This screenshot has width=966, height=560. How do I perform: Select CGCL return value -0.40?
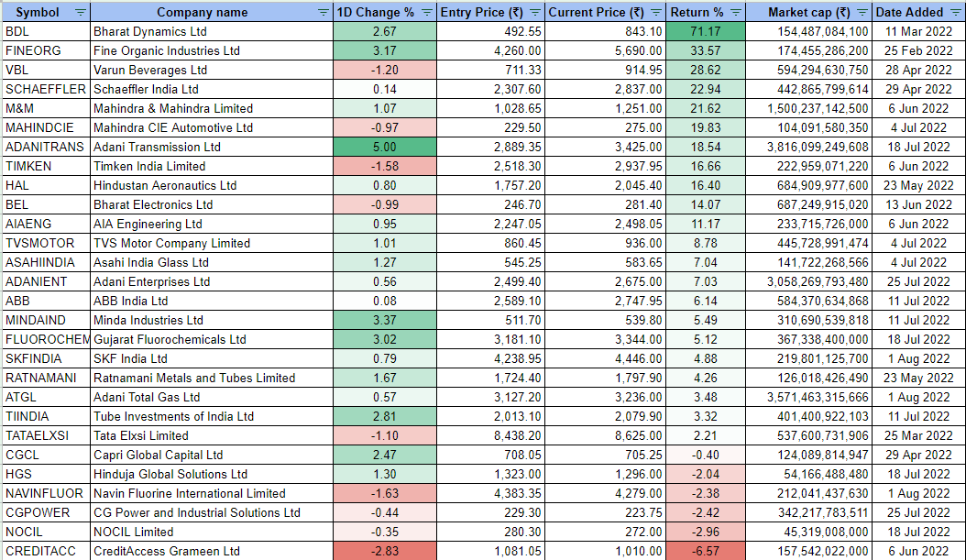click(706, 456)
